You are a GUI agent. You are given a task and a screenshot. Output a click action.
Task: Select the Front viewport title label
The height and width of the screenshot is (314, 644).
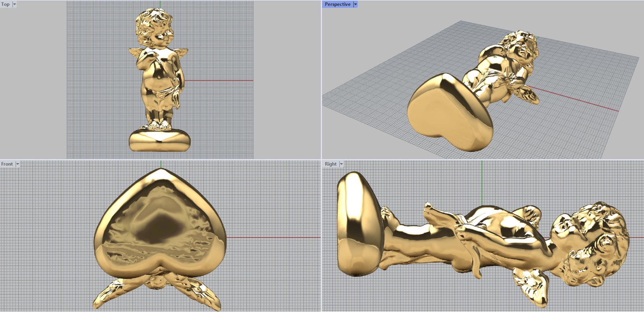coord(7,164)
